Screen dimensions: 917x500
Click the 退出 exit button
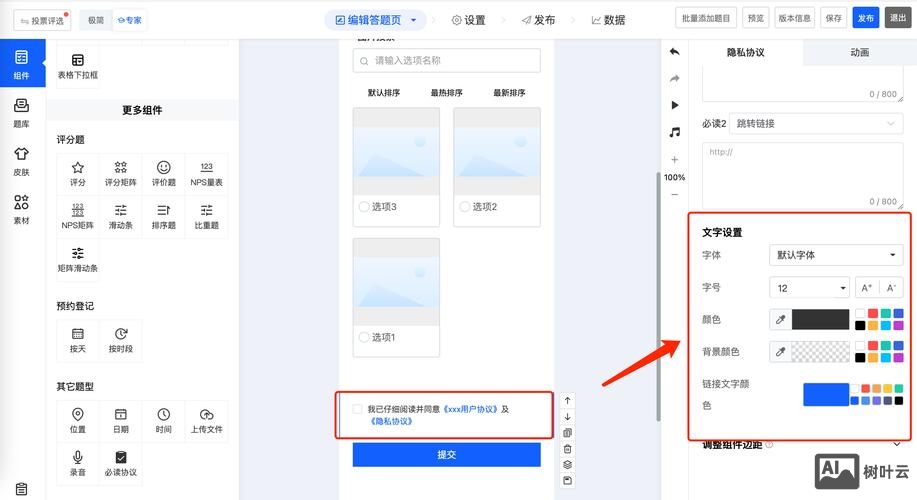pyautogui.click(x=898, y=18)
